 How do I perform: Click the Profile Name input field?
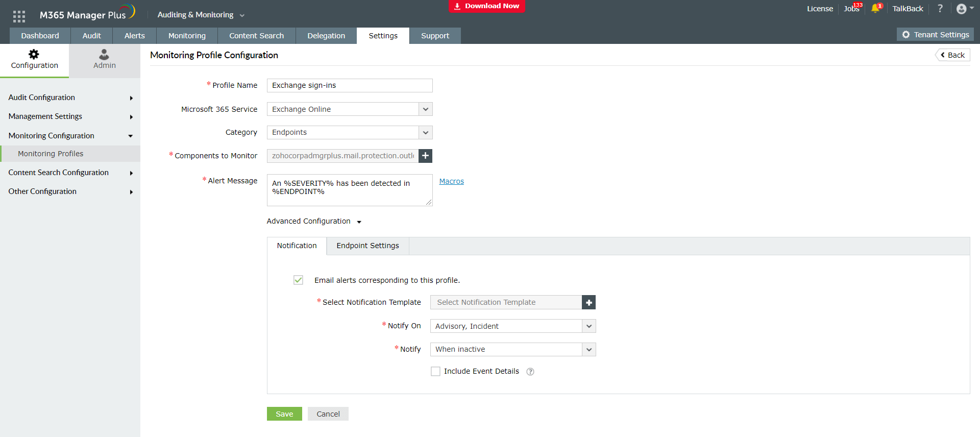coord(350,85)
